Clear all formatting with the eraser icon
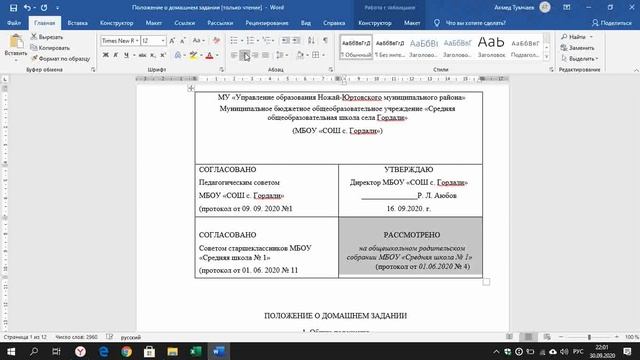This screenshot has height=360, width=640. click(x=216, y=40)
